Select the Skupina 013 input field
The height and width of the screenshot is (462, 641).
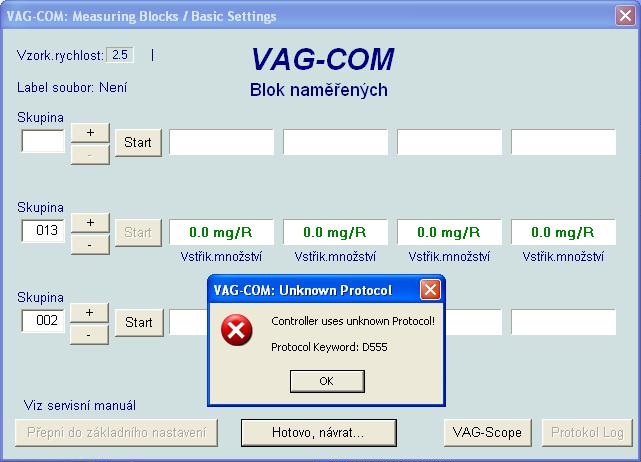43,231
